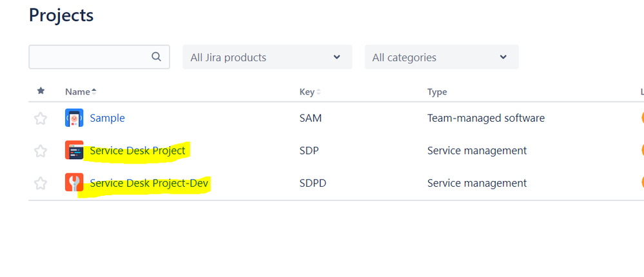Click the Projects page heading
This screenshot has height=277, width=644.
(61, 15)
